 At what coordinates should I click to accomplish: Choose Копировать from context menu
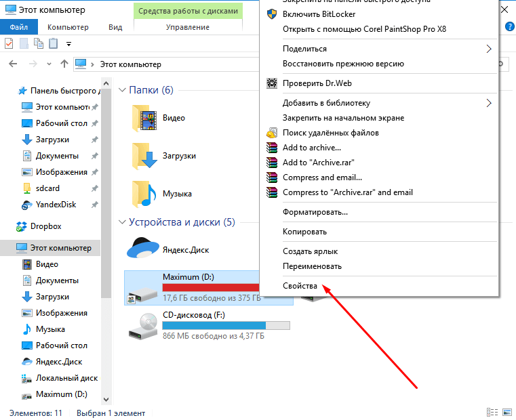(378, 232)
